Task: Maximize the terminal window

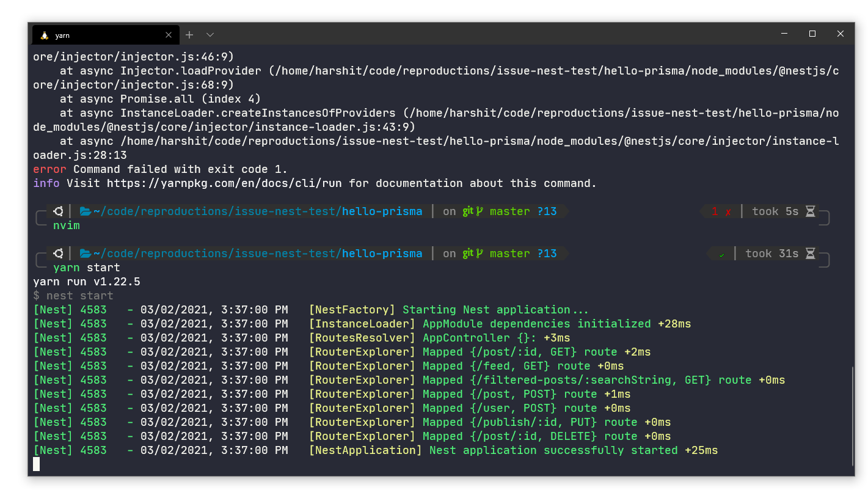Action: [x=812, y=34]
